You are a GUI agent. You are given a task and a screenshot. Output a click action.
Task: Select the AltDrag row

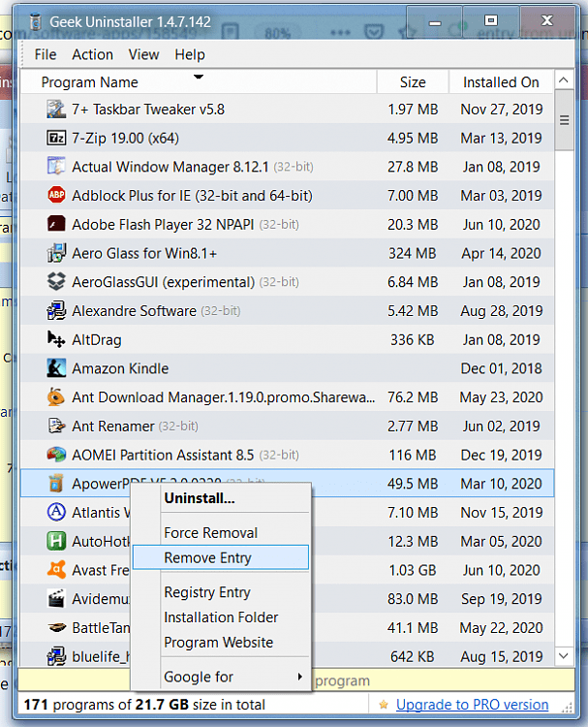(288, 339)
